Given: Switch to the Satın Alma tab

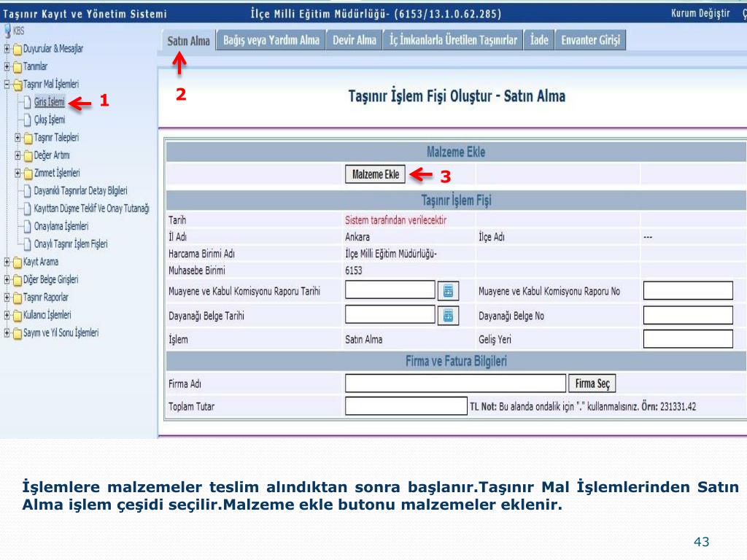Looking at the screenshot, I should tap(188, 41).
